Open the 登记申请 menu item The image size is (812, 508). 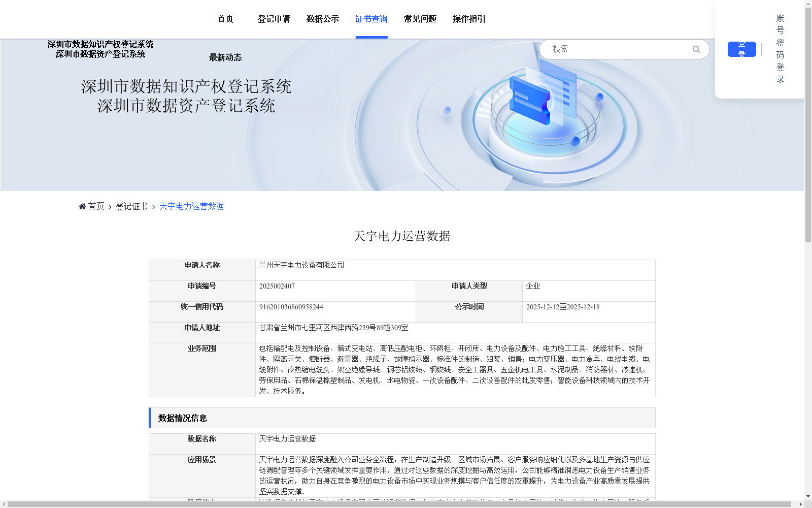click(x=274, y=19)
